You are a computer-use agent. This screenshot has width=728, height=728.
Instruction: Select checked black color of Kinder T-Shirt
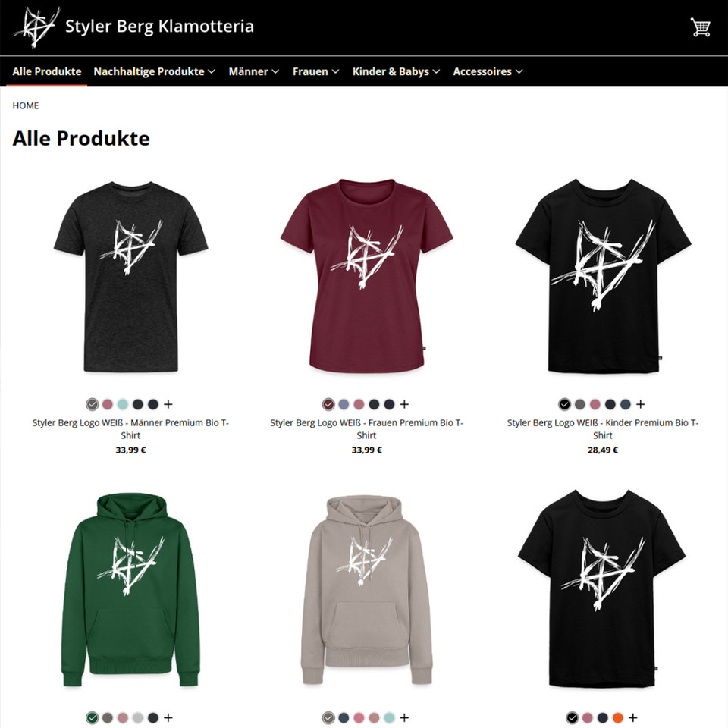[564, 404]
